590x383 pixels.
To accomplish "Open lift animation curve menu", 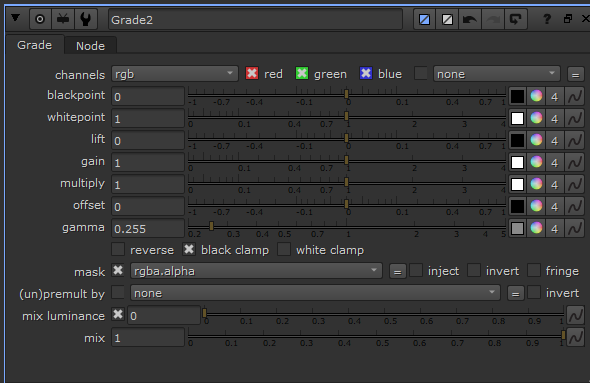I will point(575,140).
